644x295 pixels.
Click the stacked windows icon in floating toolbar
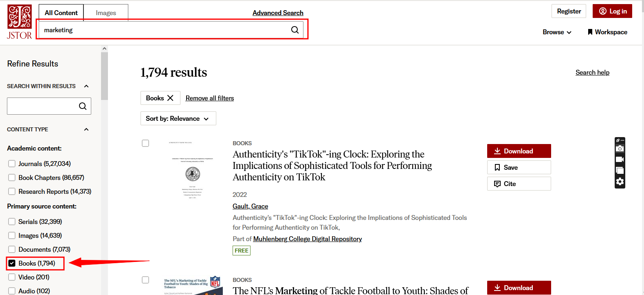[620, 171]
